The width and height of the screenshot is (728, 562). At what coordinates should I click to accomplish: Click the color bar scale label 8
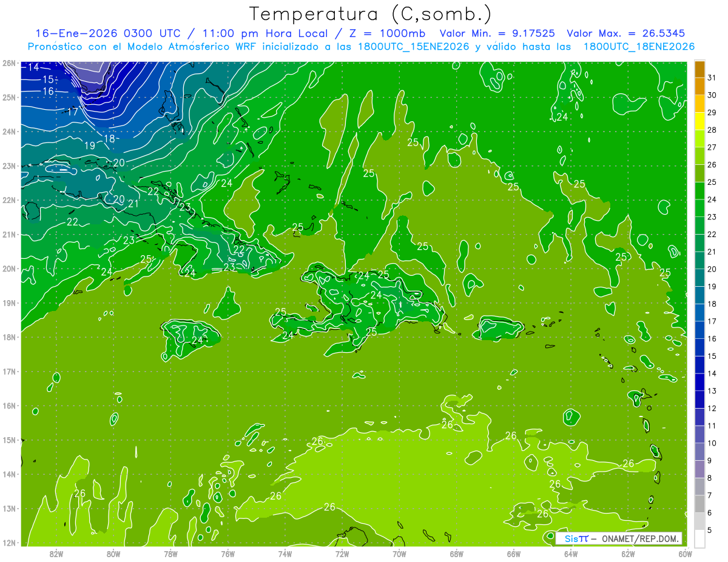point(709,478)
